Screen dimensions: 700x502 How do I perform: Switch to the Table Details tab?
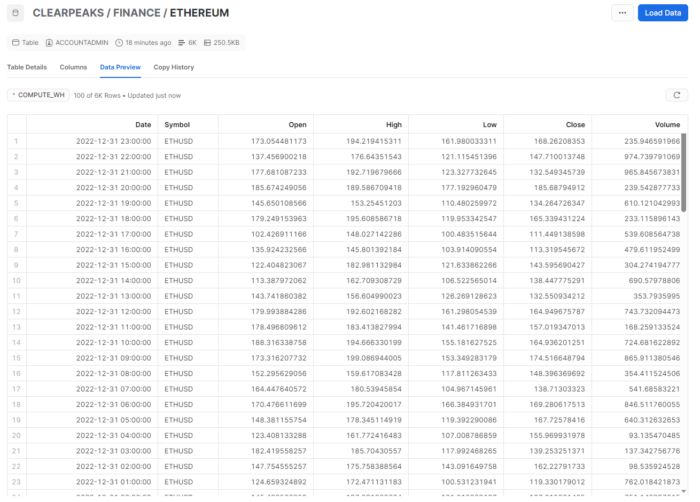click(27, 67)
